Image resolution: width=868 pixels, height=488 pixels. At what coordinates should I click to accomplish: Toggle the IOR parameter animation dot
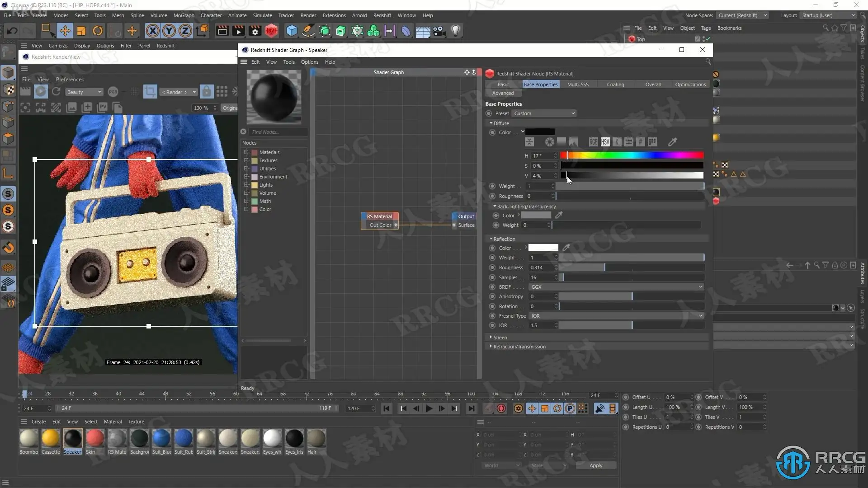pos(492,325)
